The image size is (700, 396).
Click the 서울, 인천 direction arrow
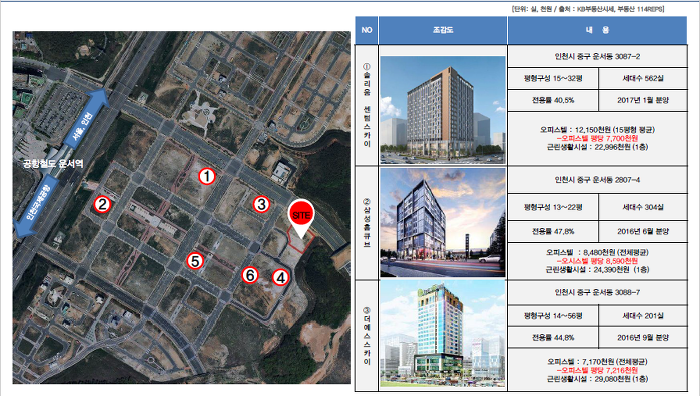click(x=87, y=118)
